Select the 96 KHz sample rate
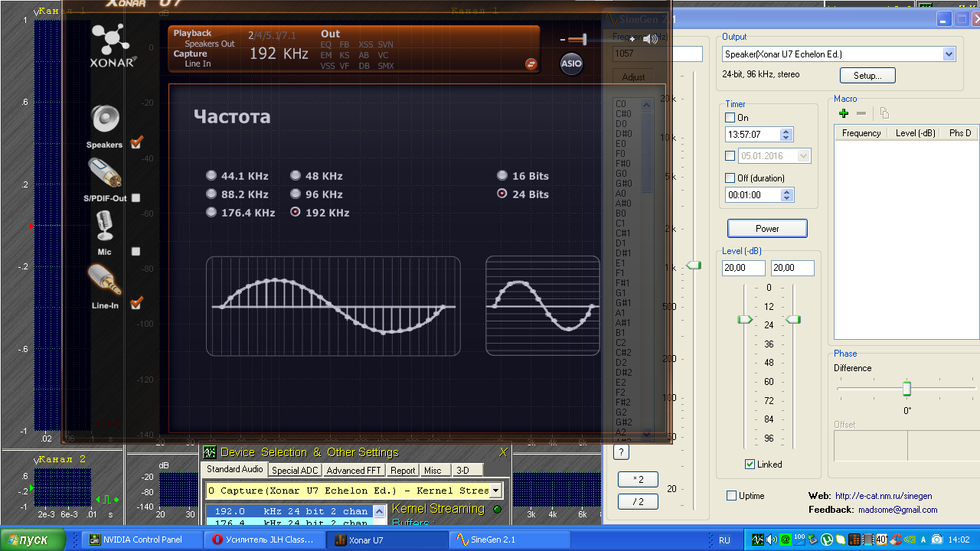Image resolution: width=980 pixels, height=551 pixels. [x=296, y=194]
